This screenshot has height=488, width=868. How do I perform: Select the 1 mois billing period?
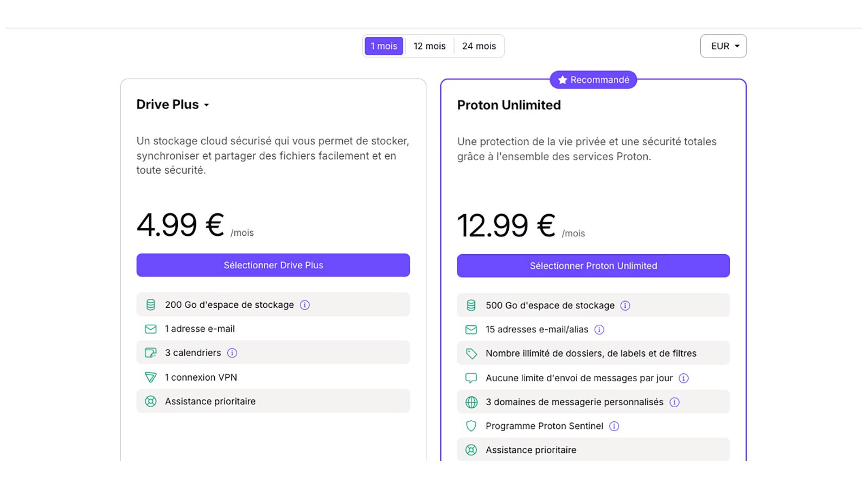coord(384,46)
